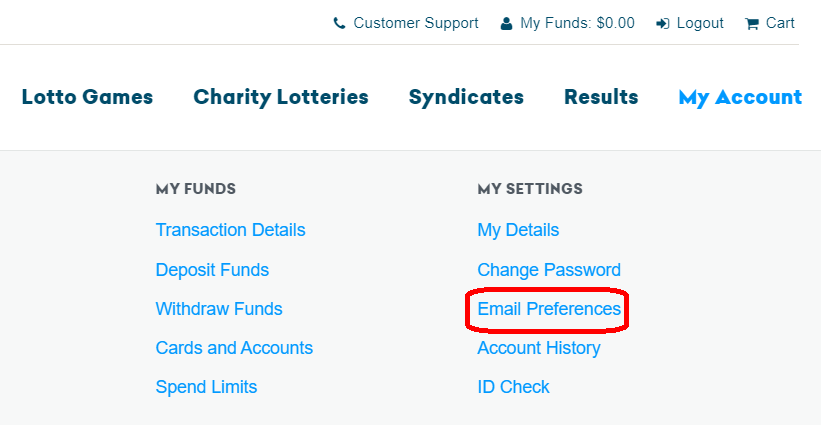821x425 pixels.
Task: Open the Charity Lotteries menu
Action: pos(281,97)
